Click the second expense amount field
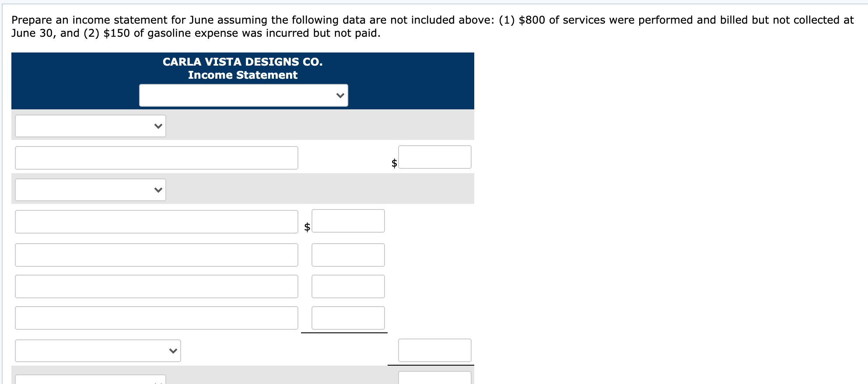The height and width of the screenshot is (384, 868). pyautogui.click(x=347, y=255)
